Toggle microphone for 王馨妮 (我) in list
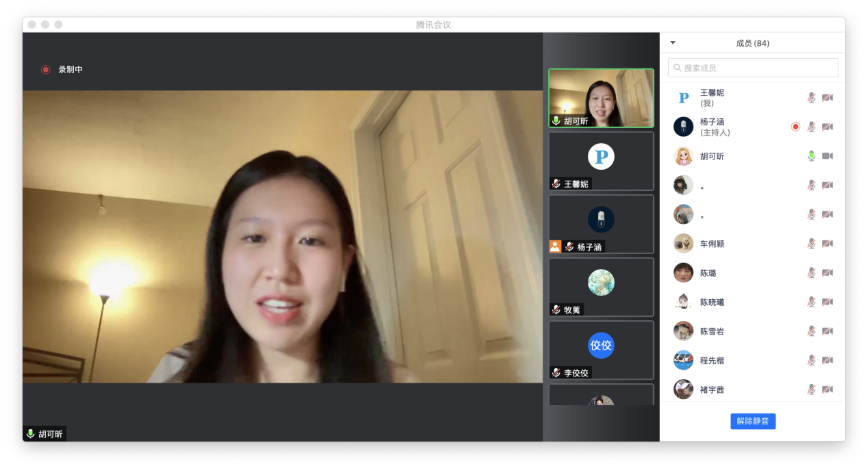Image resolution: width=868 pixels, height=470 pixels. pos(811,98)
